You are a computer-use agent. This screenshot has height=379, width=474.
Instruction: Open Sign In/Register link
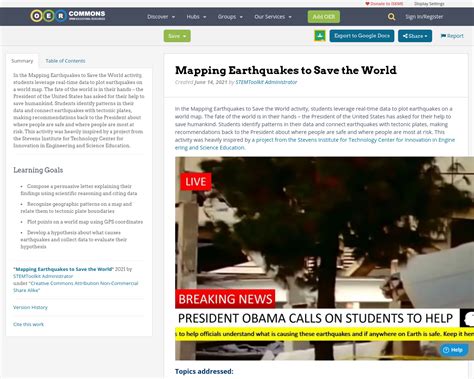click(424, 17)
